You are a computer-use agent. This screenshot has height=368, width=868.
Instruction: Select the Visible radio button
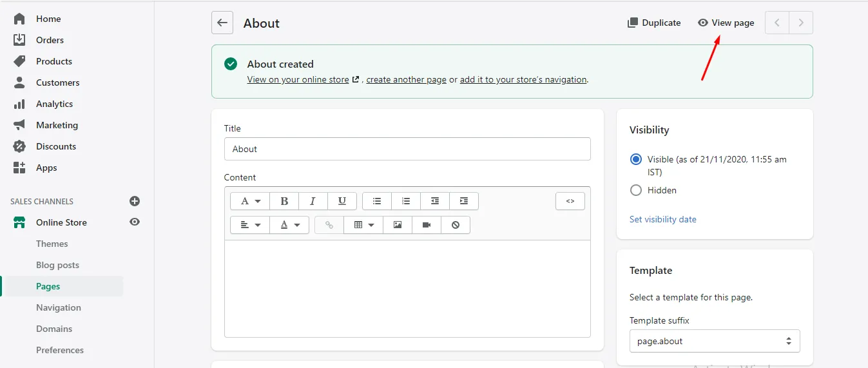636,159
